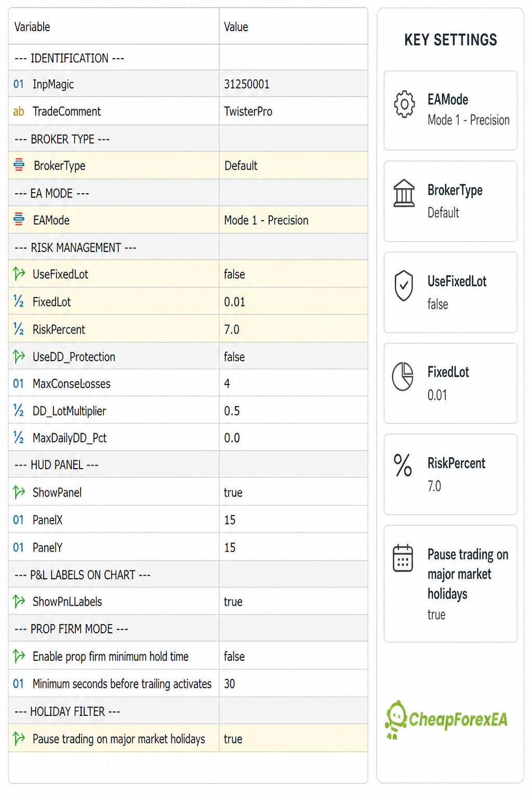Click 'Pause trading on major market holidays' card title
Viewport: 532px width, 798px height.
468,574
